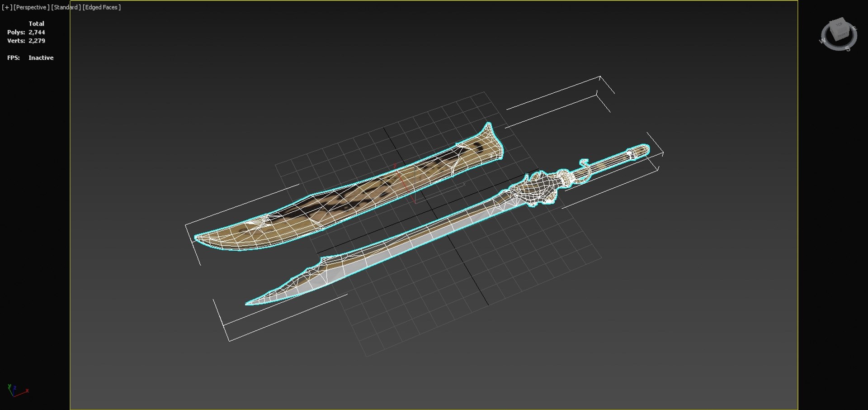The image size is (868, 410).
Task: Click the Total statistics header
Action: [x=37, y=24]
